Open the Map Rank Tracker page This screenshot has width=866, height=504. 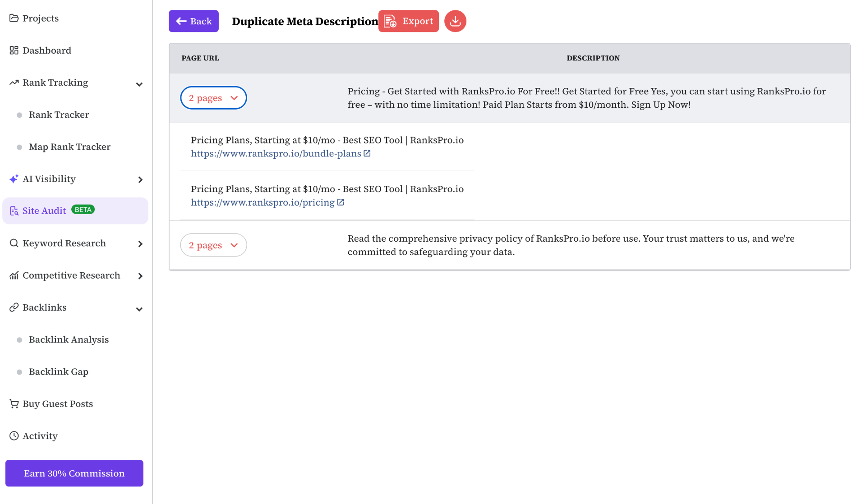pyautogui.click(x=69, y=147)
